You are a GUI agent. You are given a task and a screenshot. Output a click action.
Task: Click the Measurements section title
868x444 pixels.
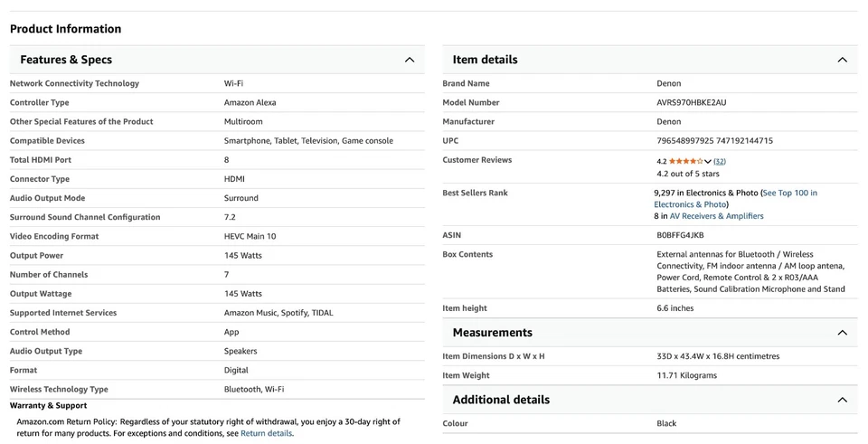click(x=492, y=333)
